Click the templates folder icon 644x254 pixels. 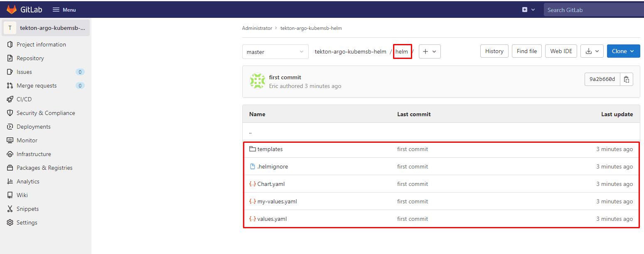click(252, 149)
